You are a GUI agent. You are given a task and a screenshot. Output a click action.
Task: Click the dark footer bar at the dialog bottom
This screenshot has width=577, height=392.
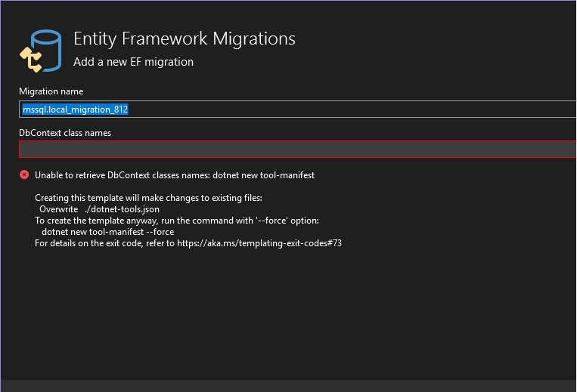point(288,385)
